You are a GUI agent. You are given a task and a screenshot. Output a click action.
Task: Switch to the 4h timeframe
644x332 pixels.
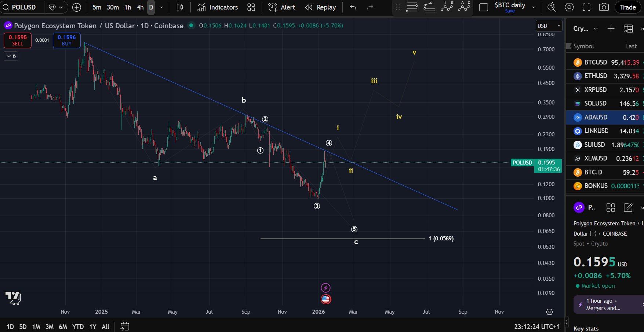(140, 7)
